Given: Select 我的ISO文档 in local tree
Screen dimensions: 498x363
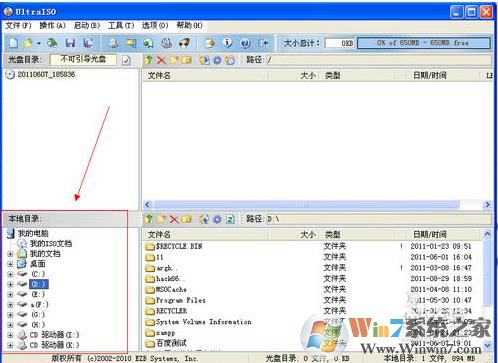Looking at the screenshot, I should click(51, 244).
